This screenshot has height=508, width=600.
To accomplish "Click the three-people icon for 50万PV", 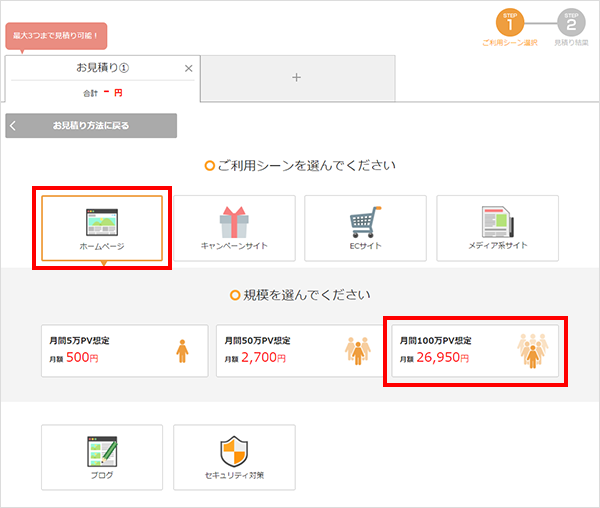I will point(358,350).
